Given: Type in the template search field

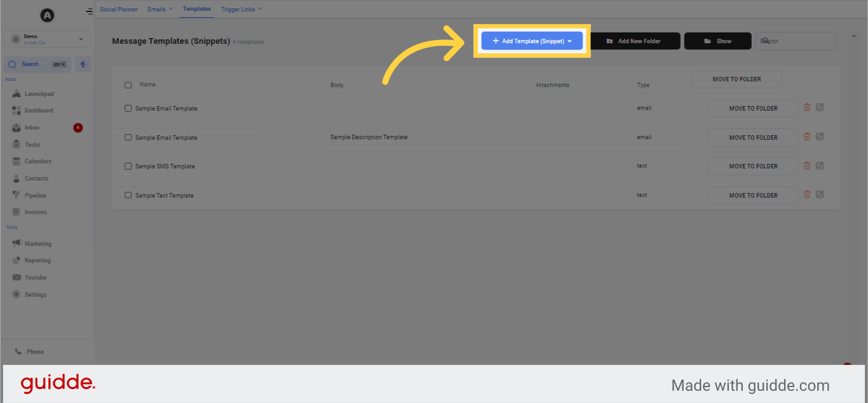Looking at the screenshot, I should pyautogui.click(x=795, y=41).
